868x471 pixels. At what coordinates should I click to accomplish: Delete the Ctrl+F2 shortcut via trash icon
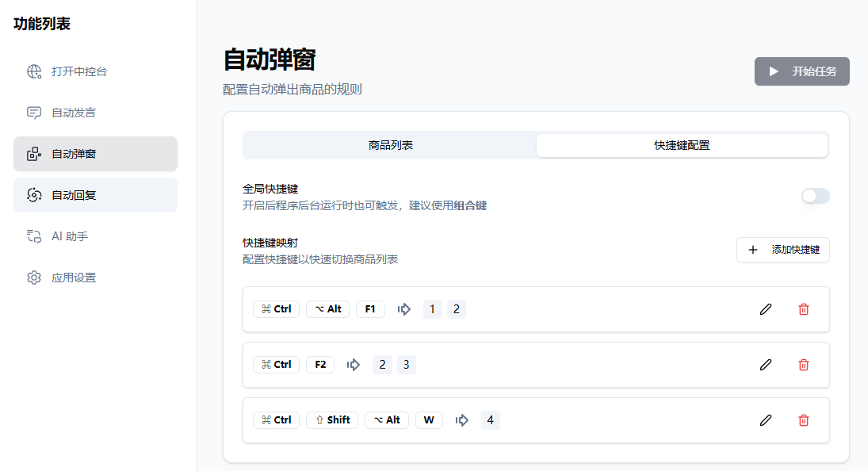point(803,365)
